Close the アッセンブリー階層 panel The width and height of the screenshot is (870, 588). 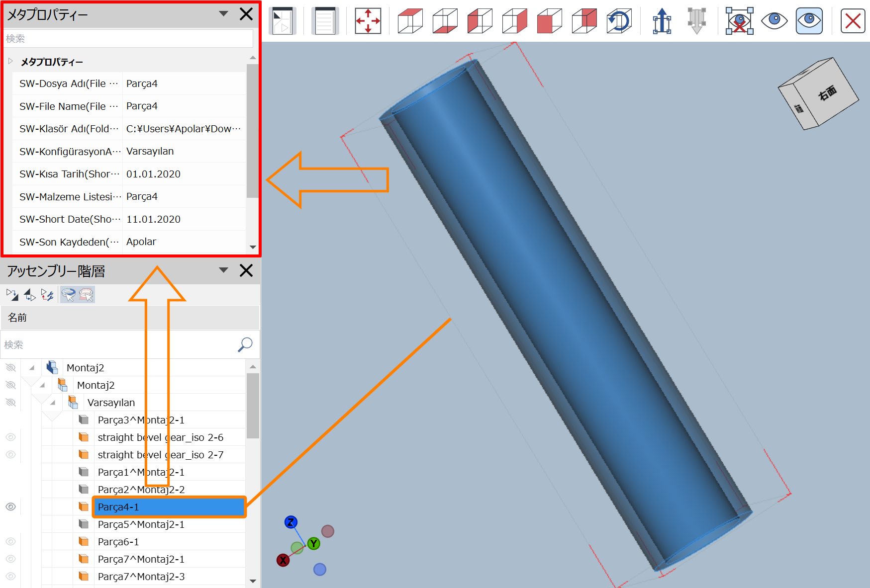pos(246,270)
